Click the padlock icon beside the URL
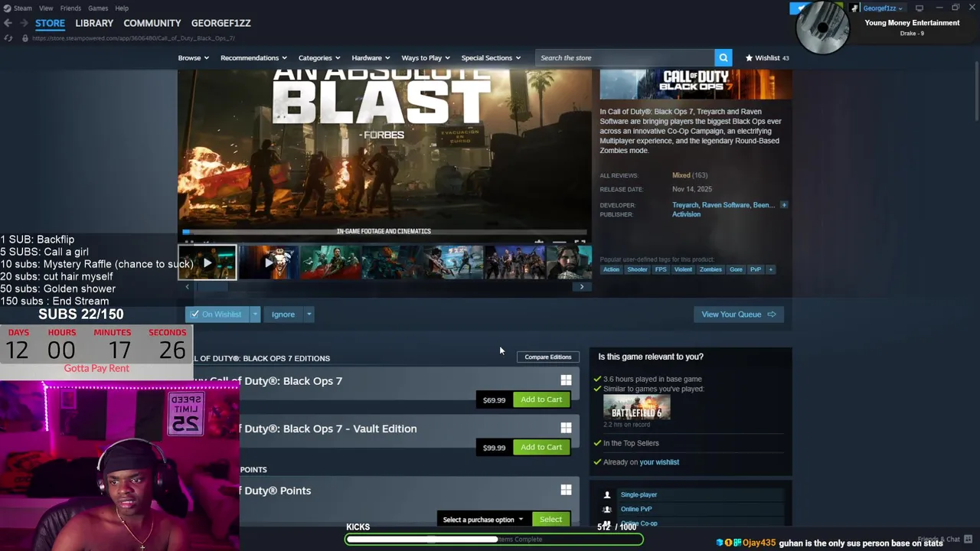The height and width of the screenshot is (551, 980). (25, 38)
